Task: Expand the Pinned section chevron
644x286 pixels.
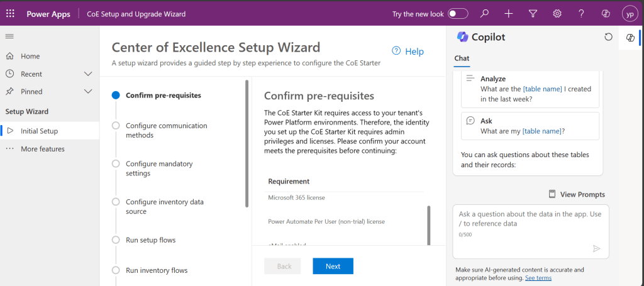Action: [88, 92]
